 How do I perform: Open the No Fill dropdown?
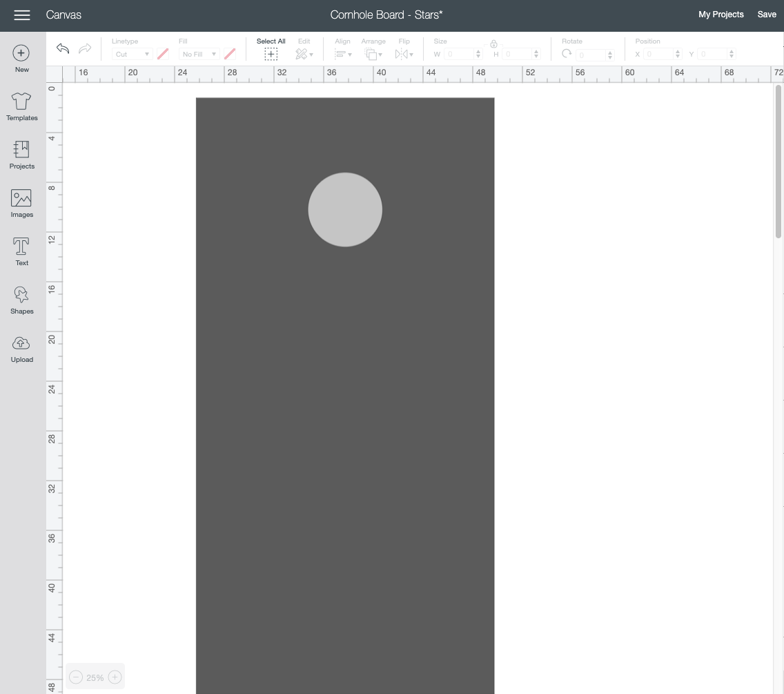[x=199, y=54]
